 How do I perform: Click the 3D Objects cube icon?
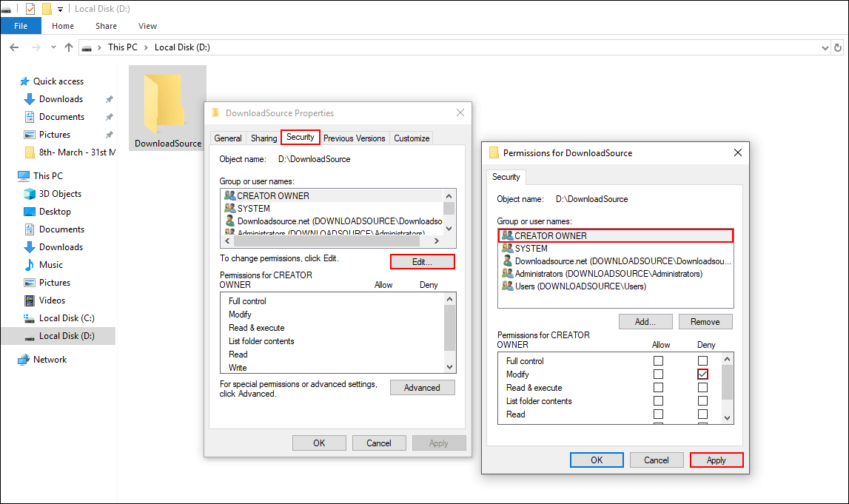[x=30, y=194]
